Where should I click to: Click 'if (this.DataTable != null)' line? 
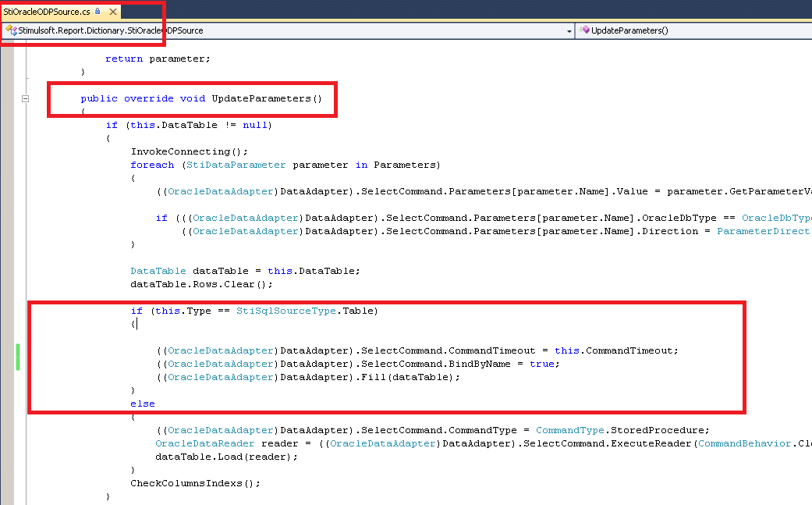click(189, 126)
